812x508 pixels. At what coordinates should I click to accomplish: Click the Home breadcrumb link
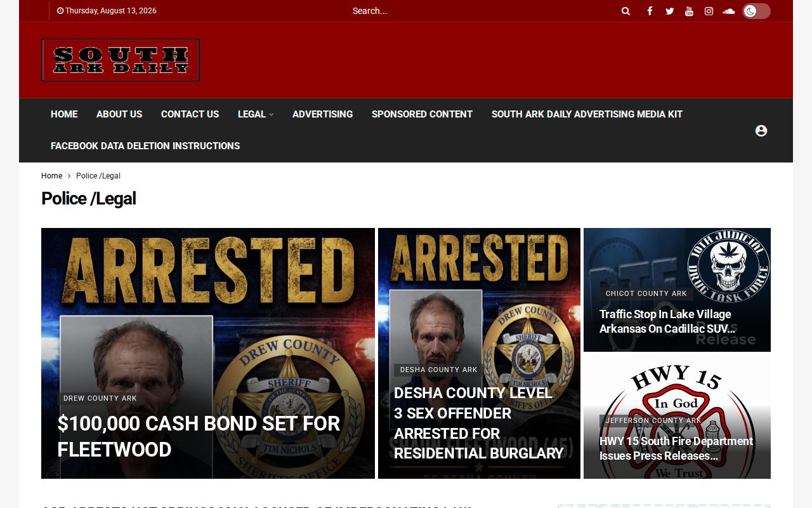pyautogui.click(x=52, y=176)
